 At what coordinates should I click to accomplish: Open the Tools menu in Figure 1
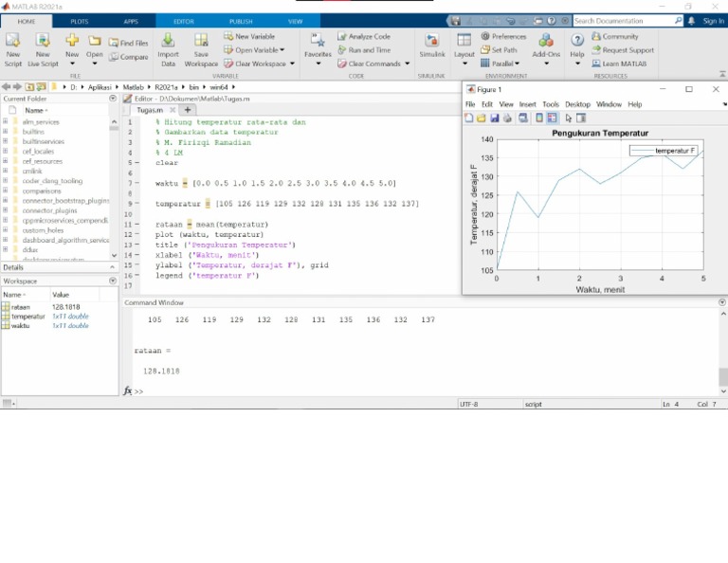(550, 104)
